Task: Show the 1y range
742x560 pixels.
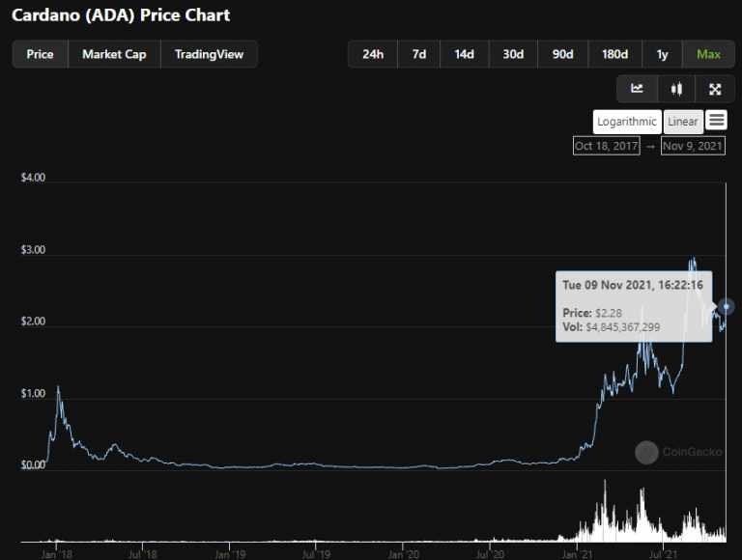Action: pos(662,54)
